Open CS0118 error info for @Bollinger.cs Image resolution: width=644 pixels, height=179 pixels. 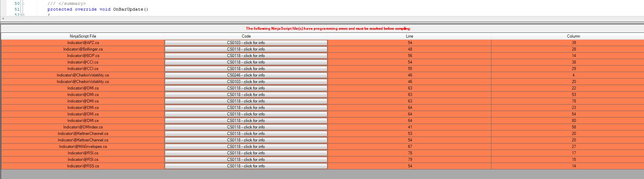coord(246,49)
